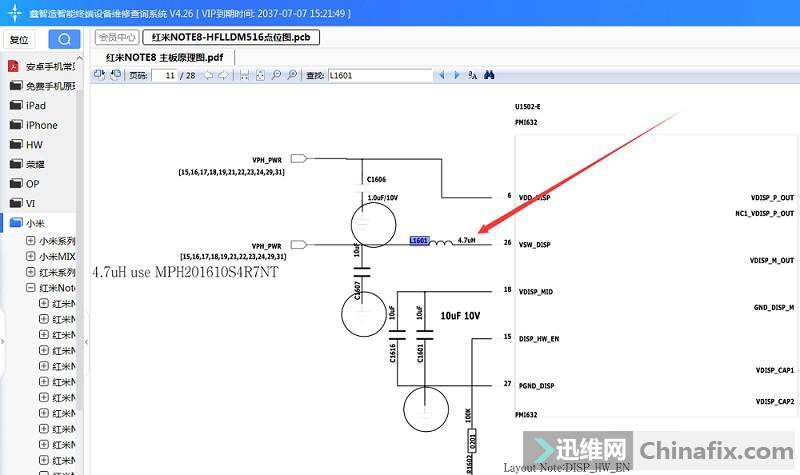Expand the 小米MIX tree node
The width and height of the screenshot is (800, 475).
coord(30,256)
